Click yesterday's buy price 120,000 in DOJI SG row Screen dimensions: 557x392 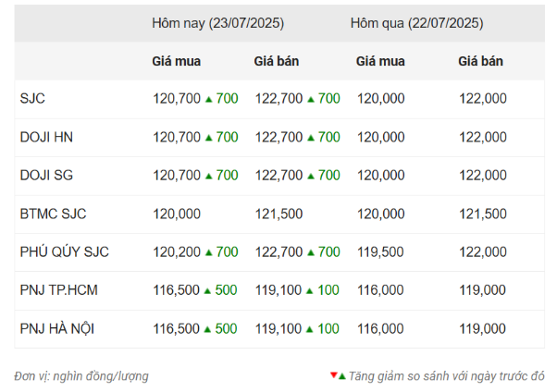[x=381, y=176]
